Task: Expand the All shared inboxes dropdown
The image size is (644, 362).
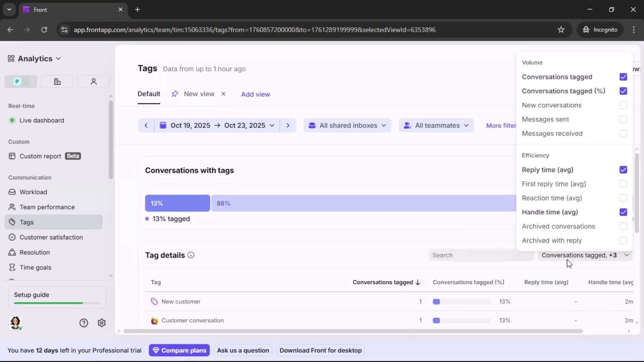Action: [347, 125]
